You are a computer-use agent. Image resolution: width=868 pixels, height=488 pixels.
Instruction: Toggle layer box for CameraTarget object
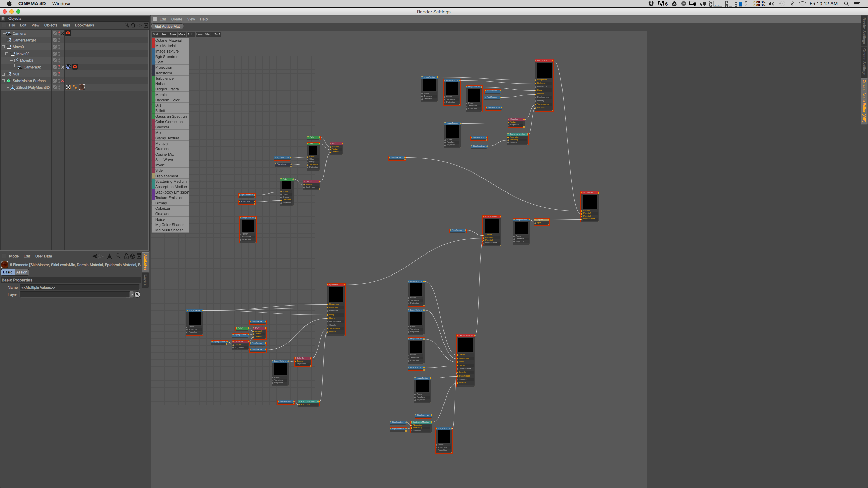[x=54, y=40]
